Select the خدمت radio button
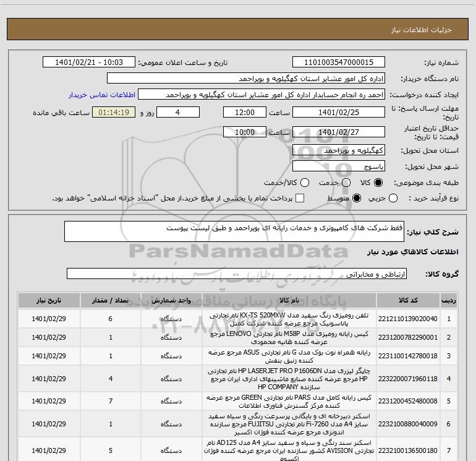Image resolution: width=476 pixels, height=461 pixels. 346,183
